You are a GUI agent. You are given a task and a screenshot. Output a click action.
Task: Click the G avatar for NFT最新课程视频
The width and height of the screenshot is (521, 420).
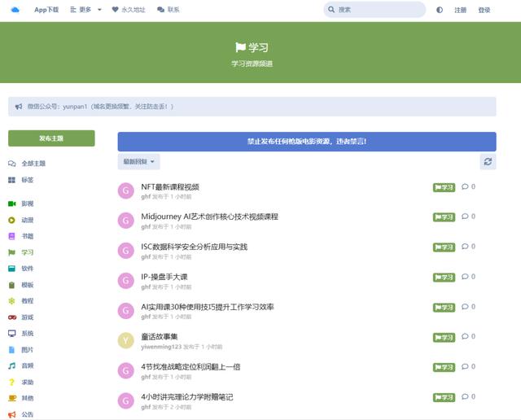(126, 190)
